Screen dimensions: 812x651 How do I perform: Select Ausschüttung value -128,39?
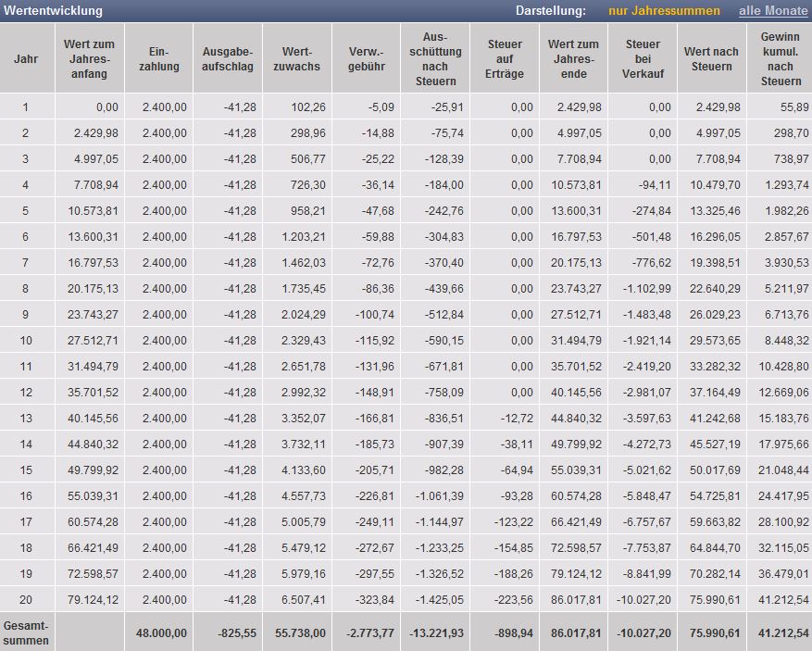pos(444,159)
